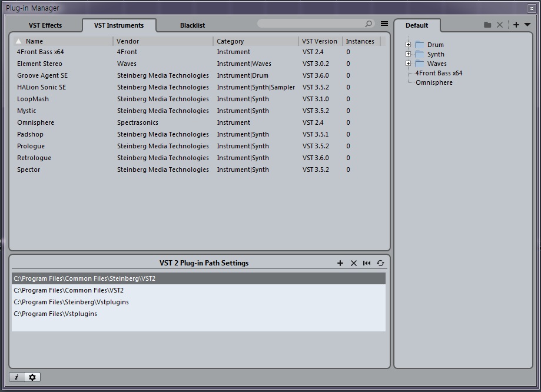This screenshot has width=541, height=392.
Task: Select the HALion Sonic SE row
Action: (200, 87)
